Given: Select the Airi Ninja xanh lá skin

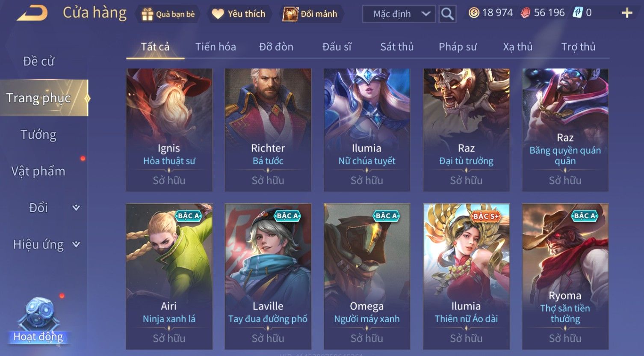Looking at the screenshot, I should click(169, 276).
